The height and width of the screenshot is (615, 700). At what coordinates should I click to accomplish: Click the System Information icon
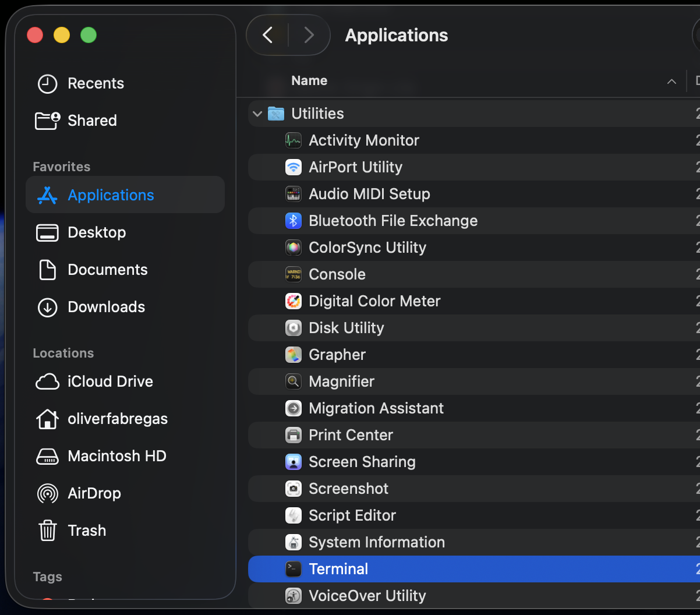pos(294,542)
